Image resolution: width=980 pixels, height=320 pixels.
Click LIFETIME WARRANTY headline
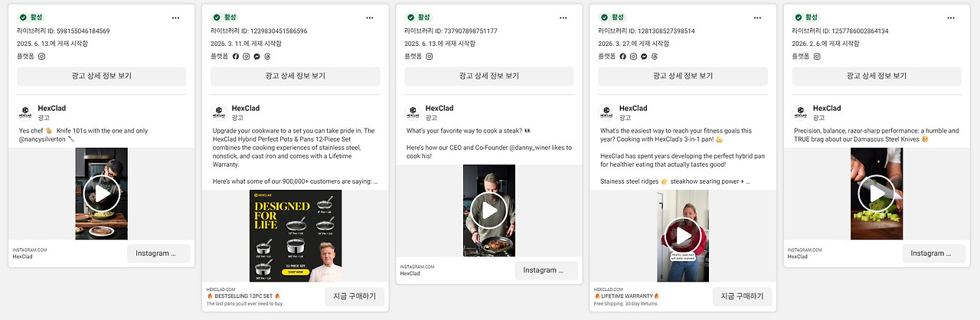click(x=627, y=296)
